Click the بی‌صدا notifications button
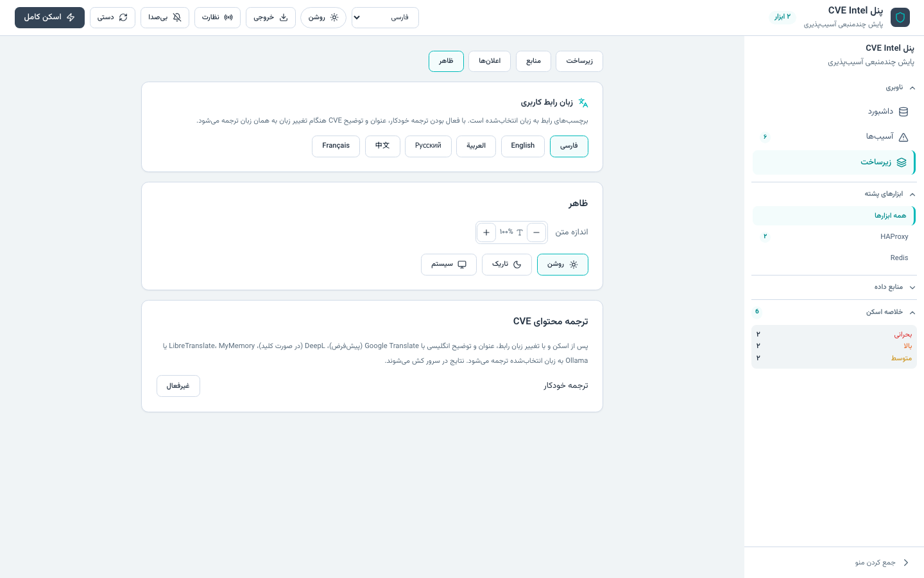 (x=165, y=17)
